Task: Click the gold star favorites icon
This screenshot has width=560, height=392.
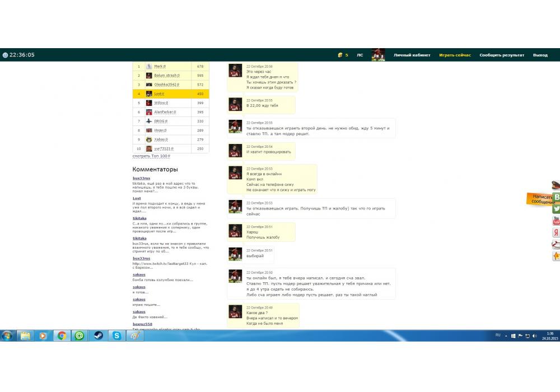Action: pos(556,256)
